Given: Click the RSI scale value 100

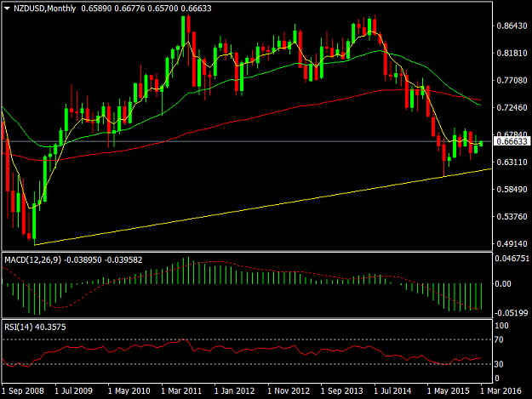Looking at the screenshot, I should (x=501, y=326).
